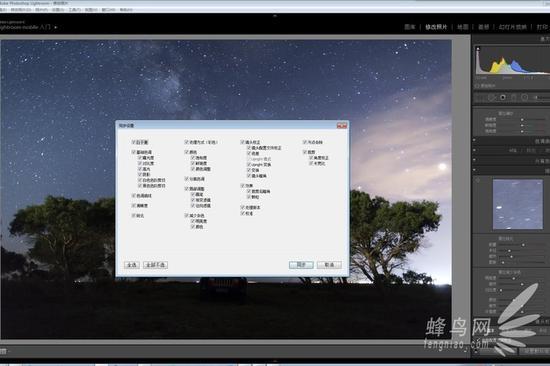Uncheck the 白平衡 checkbox in dialog
The image size is (550, 366).
(x=133, y=142)
